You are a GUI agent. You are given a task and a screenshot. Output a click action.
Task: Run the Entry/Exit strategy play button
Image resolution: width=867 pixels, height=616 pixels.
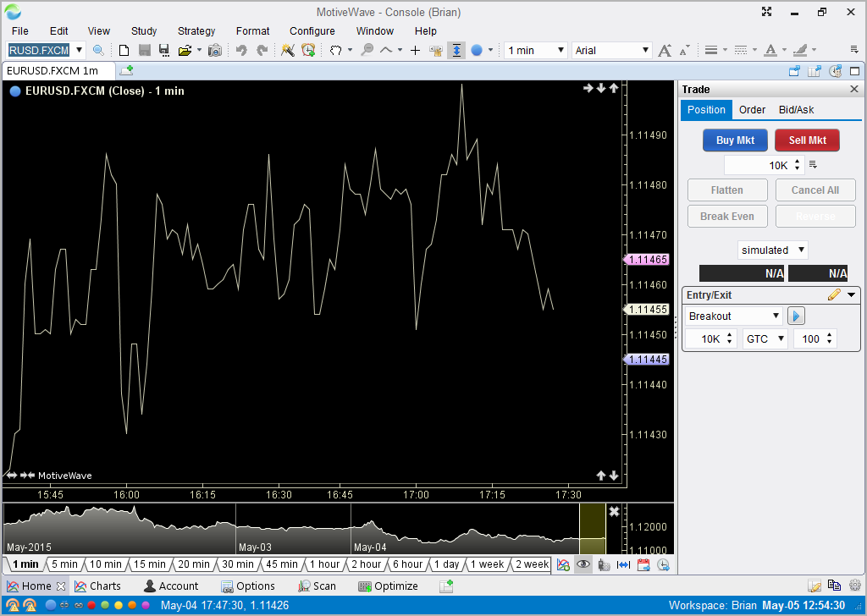tap(796, 316)
